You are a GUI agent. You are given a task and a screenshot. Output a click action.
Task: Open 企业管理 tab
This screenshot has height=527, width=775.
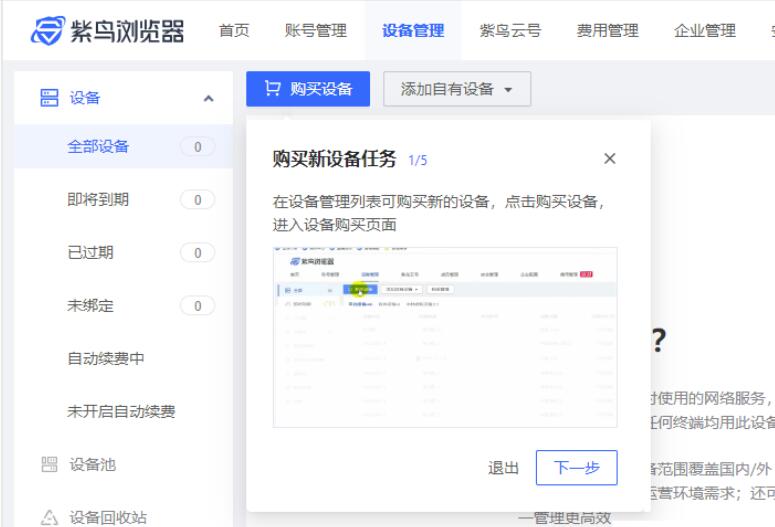point(705,31)
